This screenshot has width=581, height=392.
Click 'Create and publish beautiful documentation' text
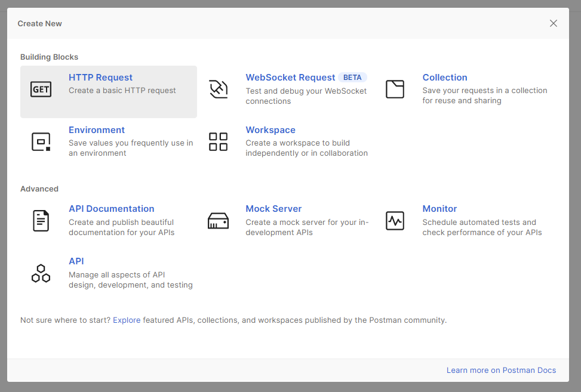[122, 227]
